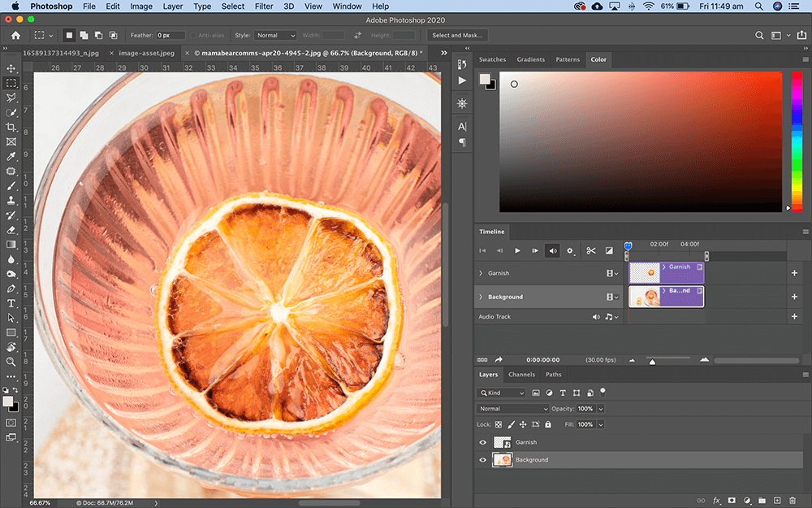Select the Move tool
The height and width of the screenshot is (508, 812).
pyautogui.click(x=11, y=68)
